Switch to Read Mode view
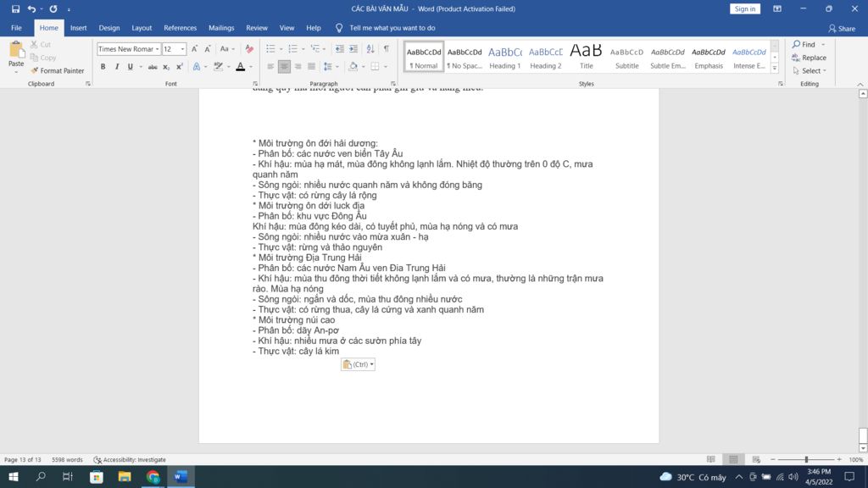Viewport: 868px width, 488px height. point(711,460)
